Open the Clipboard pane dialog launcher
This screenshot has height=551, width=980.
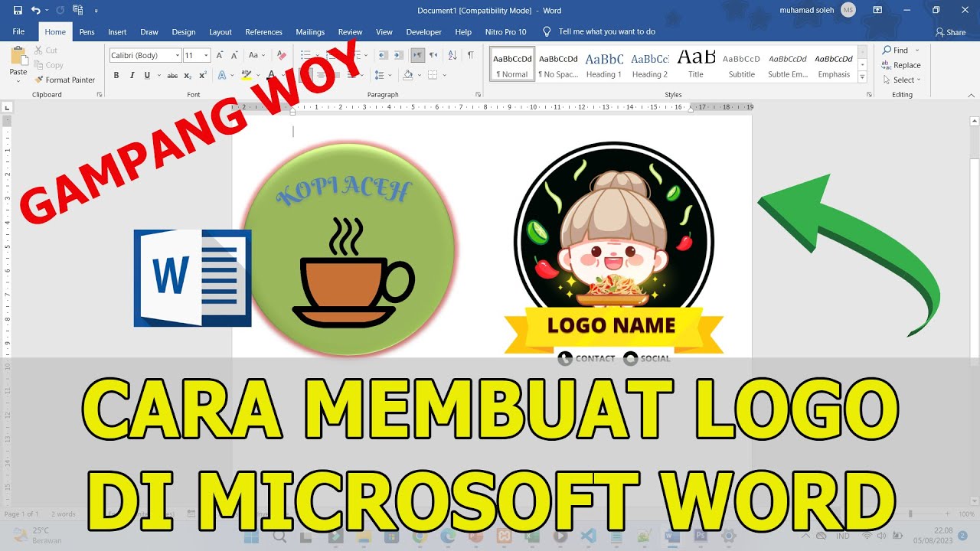pos(100,94)
